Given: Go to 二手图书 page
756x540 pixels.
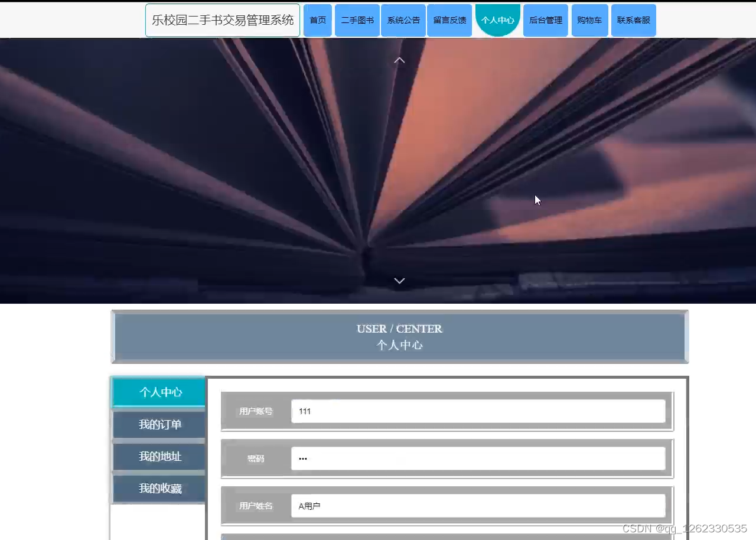Looking at the screenshot, I should point(357,20).
